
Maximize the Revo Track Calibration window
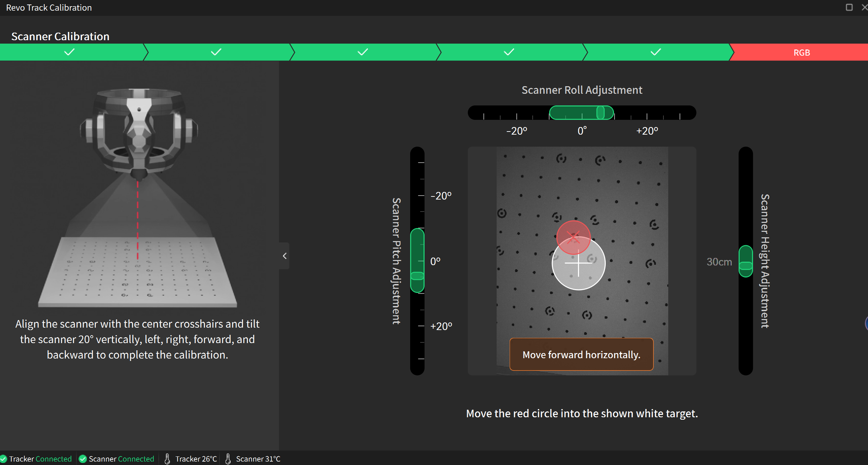tap(849, 7)
